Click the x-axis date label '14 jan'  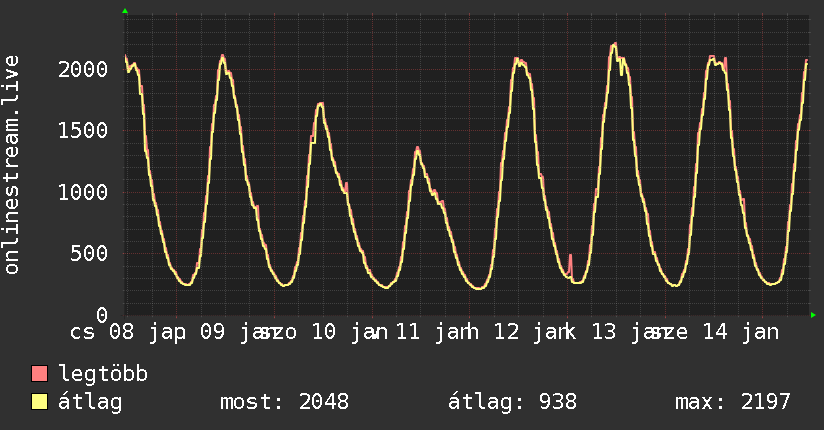pos(741,332)
